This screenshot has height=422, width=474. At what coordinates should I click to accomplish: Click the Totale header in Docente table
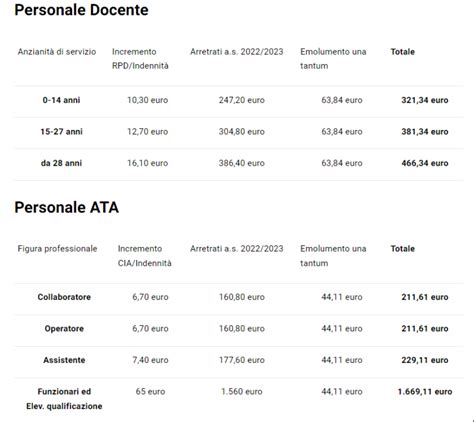pyautogui.click(x=403, y=52)
